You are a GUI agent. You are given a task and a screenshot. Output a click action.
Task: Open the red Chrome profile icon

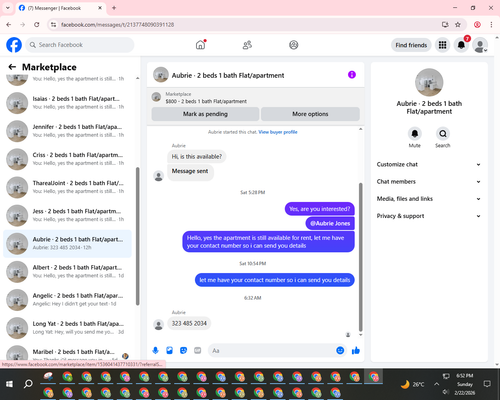477,24
